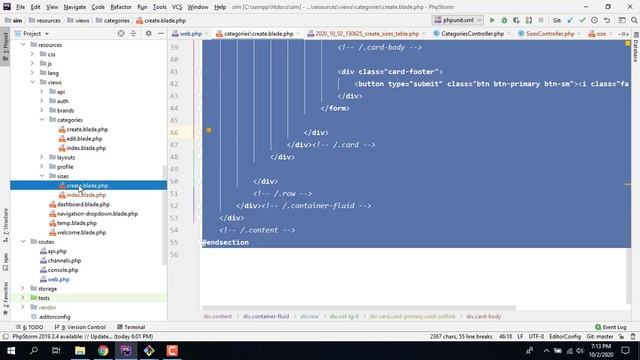Open the Terminal tool window
The image size is (640, 360).
131,327
